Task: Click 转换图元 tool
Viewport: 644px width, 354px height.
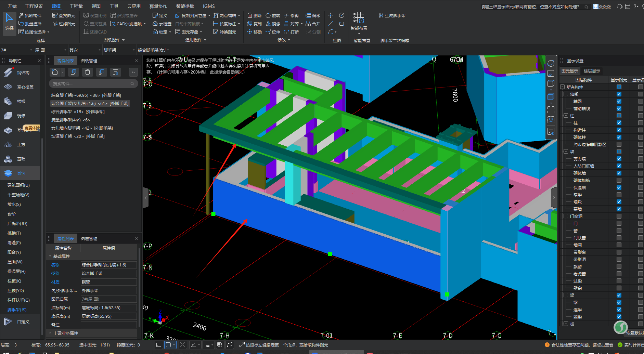Action: [x=224, y=32]
